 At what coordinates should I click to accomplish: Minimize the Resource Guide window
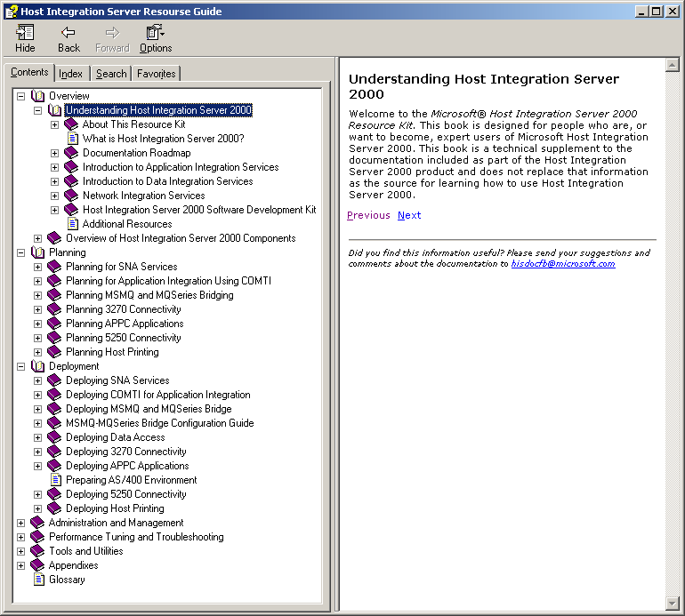(641, 12)
